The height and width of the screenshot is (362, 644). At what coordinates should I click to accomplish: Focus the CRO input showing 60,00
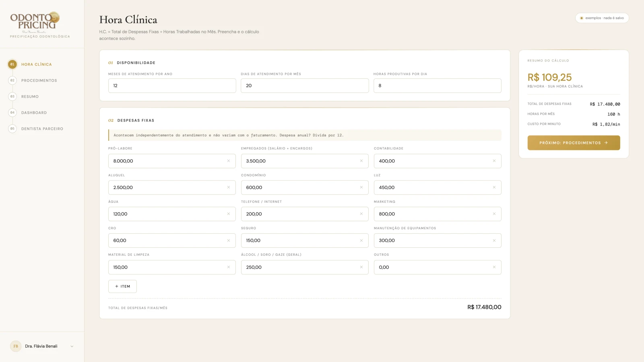point(172,241)
